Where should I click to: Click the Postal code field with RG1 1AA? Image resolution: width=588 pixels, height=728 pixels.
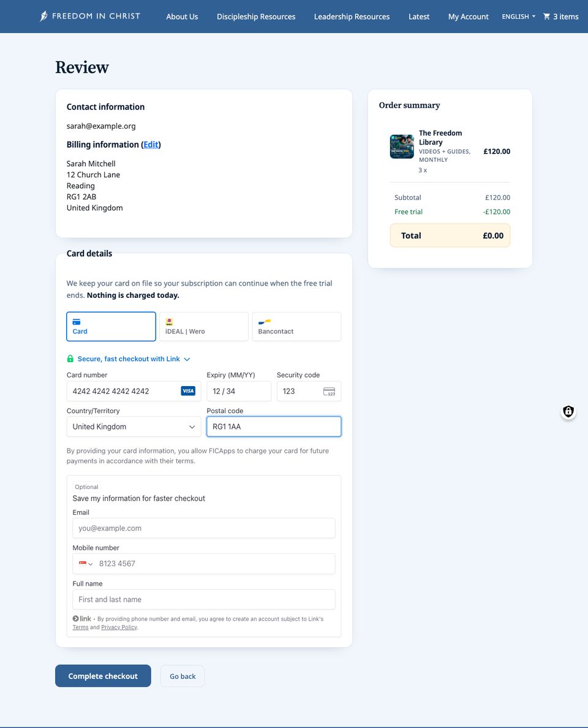pos(274,427)
